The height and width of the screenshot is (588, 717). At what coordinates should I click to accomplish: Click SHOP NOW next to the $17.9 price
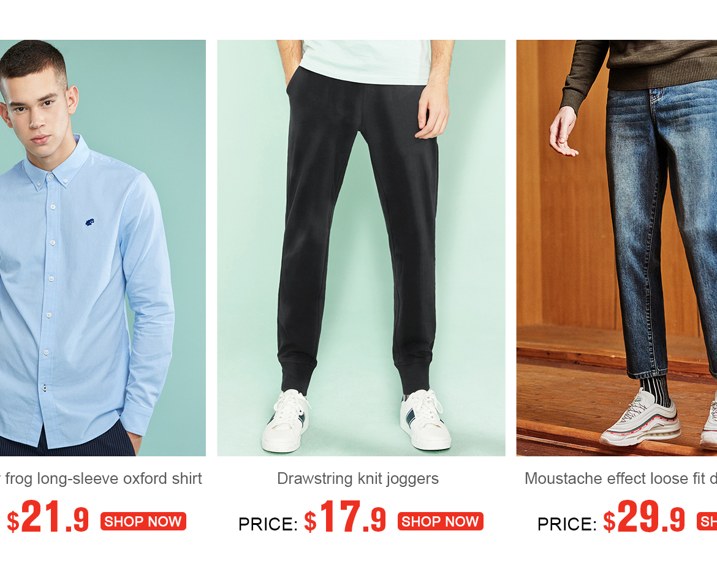tap(441, 521)
